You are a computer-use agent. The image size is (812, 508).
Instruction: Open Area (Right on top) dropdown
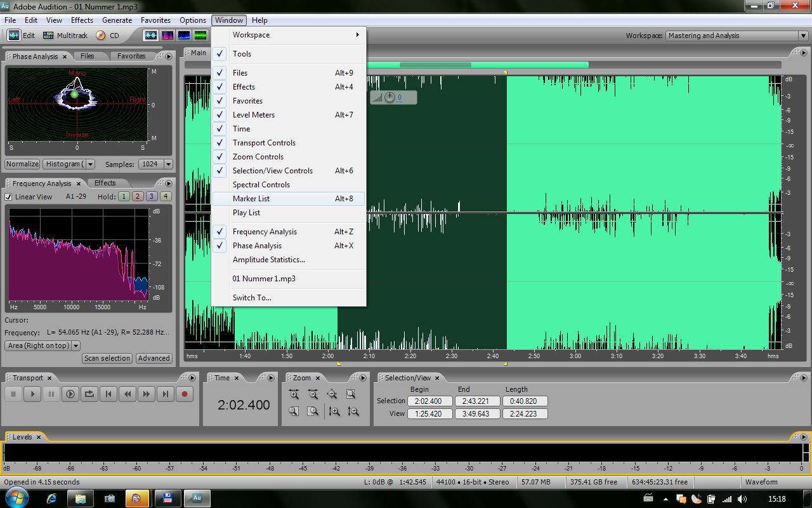pyautogui.click(x=43, y=345)
